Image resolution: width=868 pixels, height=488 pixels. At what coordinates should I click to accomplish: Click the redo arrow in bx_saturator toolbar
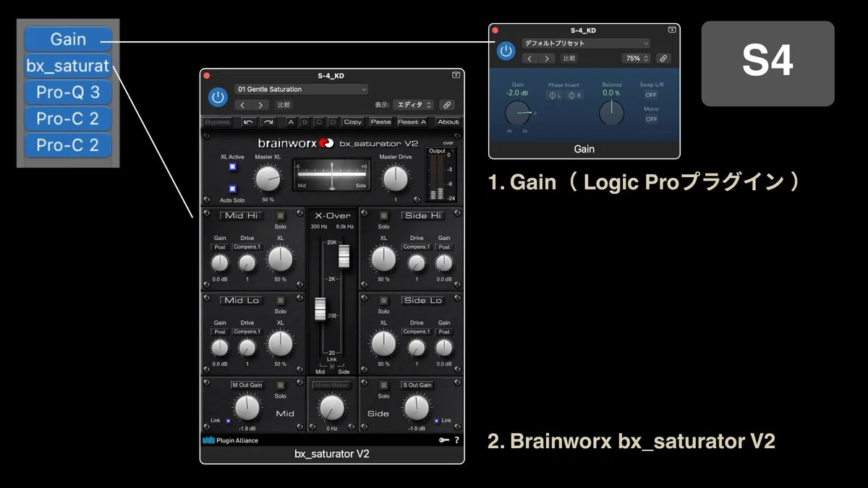coord(268,122)
